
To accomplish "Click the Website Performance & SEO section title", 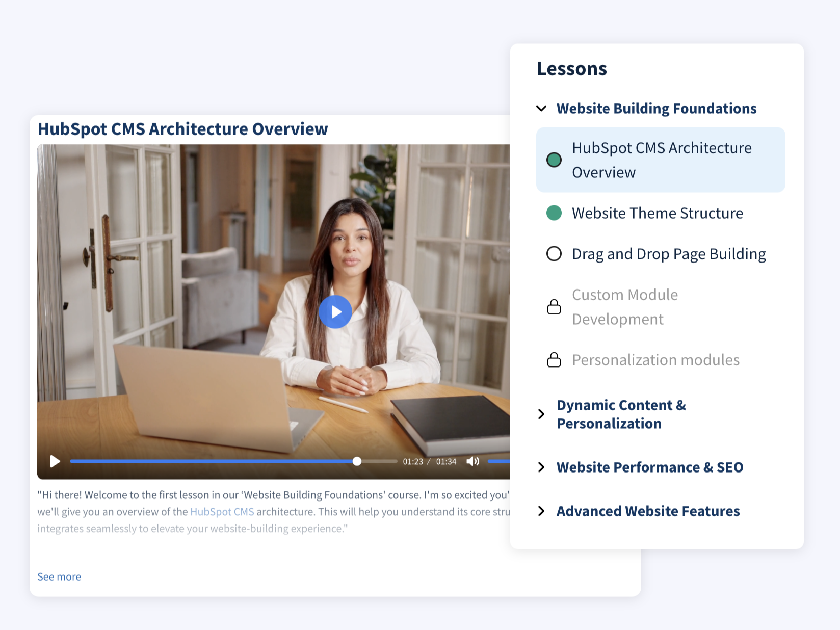I will click(649, 467).
